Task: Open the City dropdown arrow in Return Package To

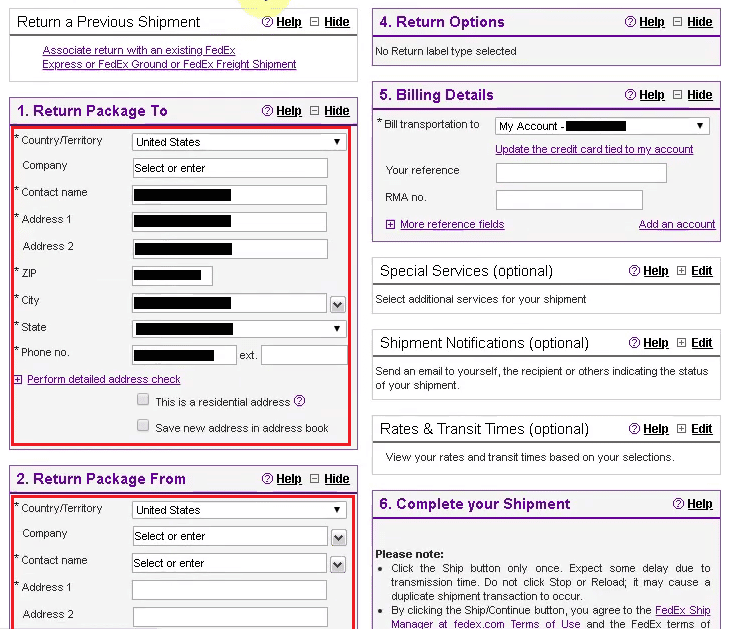Action: (338, 305)
